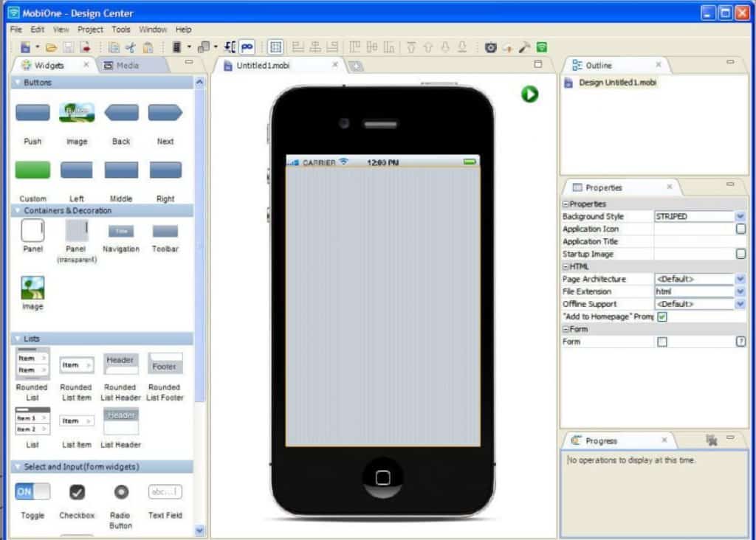Choose the Image widget under Containers

[x=32, y=288]
